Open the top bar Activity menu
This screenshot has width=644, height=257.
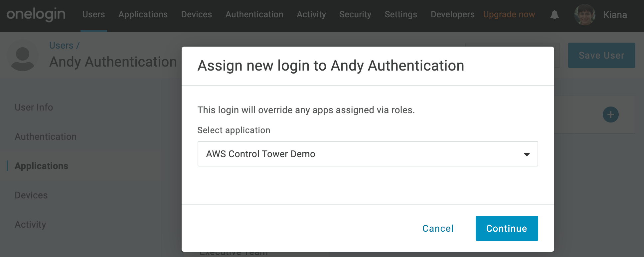point(311,15)
